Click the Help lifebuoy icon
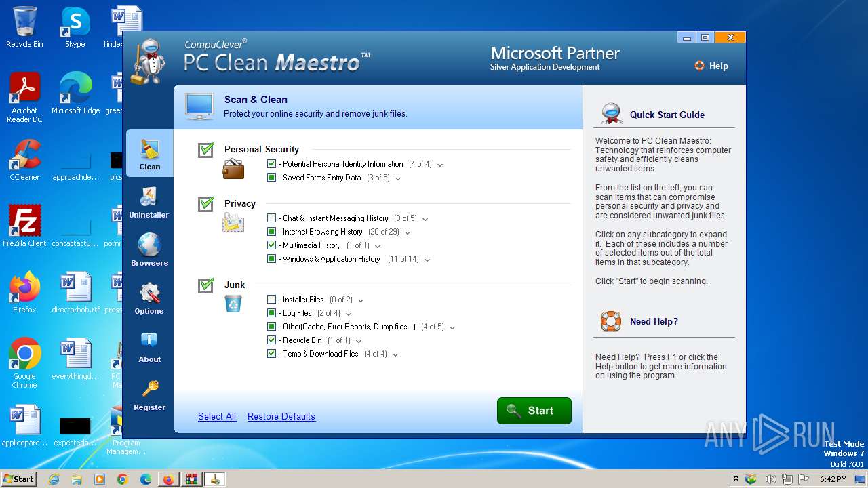 699,66
